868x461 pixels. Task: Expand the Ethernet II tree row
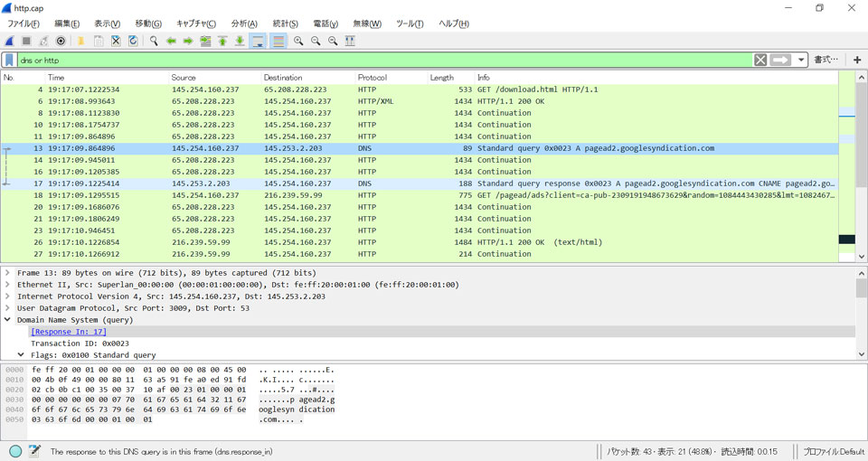tap(7, 285)
